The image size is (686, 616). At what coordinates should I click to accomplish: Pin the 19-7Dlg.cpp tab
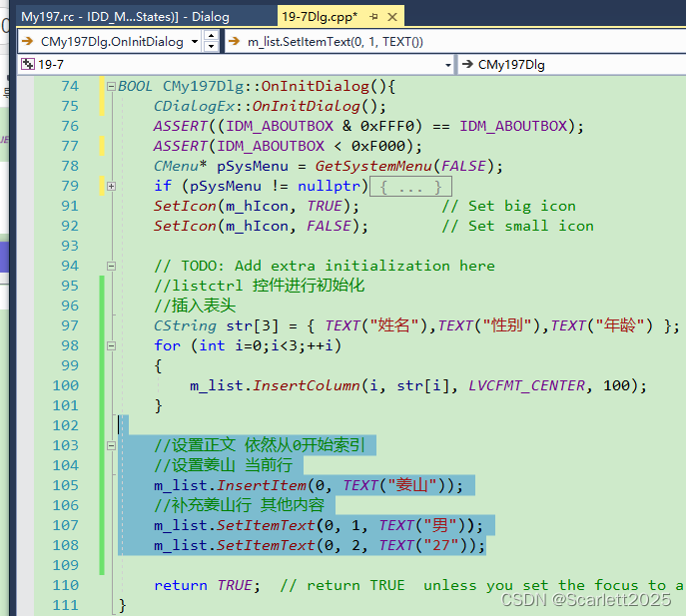point(373,17)
